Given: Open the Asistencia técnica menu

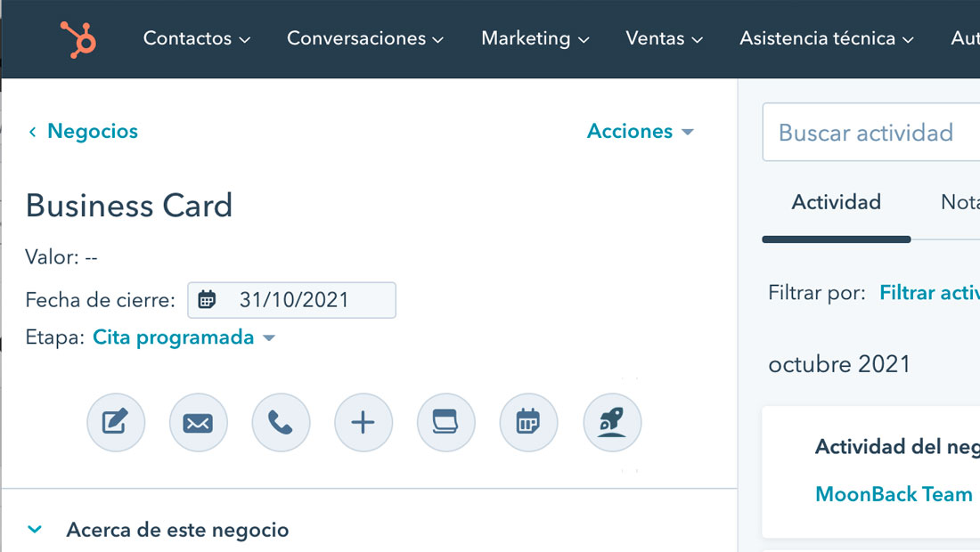Looking at the screenshot, I should pos(826,38).
